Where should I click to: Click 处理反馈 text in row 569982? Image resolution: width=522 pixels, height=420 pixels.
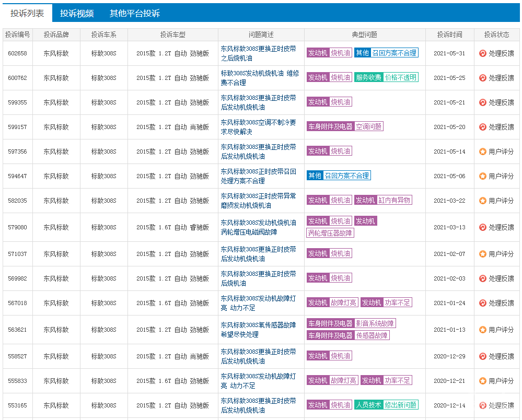(x=501, y=278)
